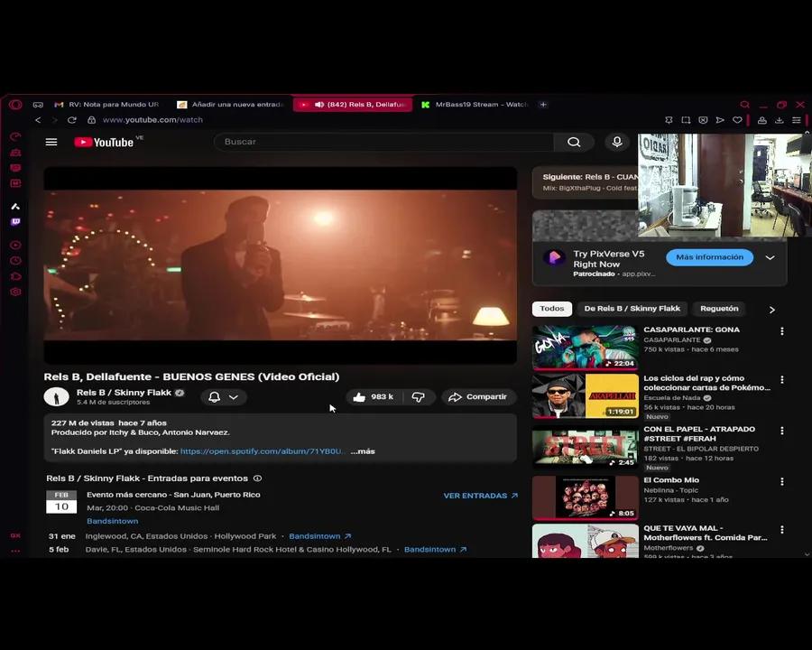Screen dimensions: 812x650
Task: Open VER ENTRADAS tickets link
Action: 481,496
